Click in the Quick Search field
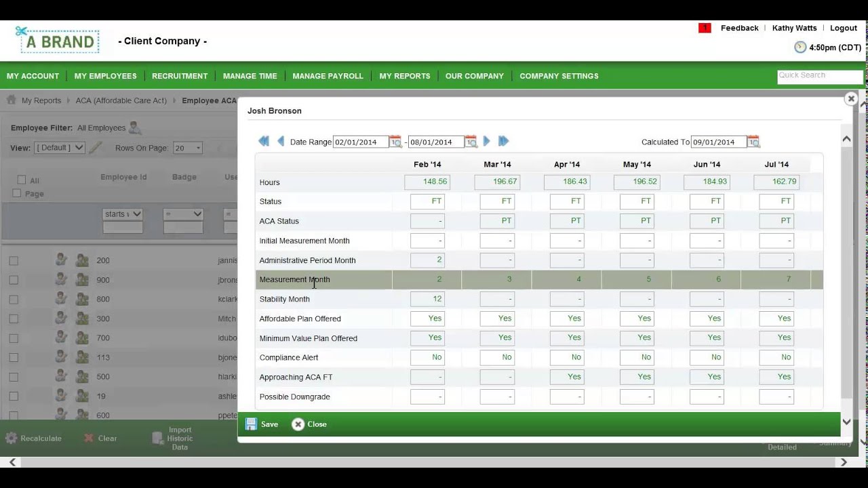868x488 pixels. [820, 76]
